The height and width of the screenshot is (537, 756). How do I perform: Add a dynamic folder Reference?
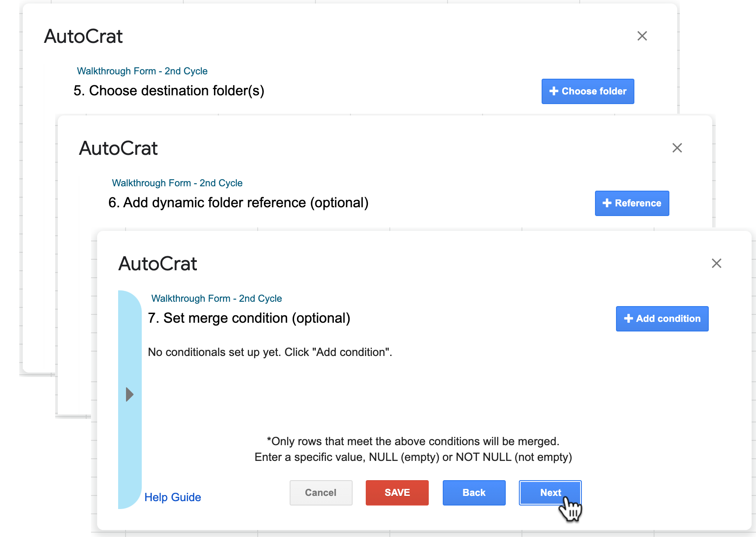pos(632,203)
